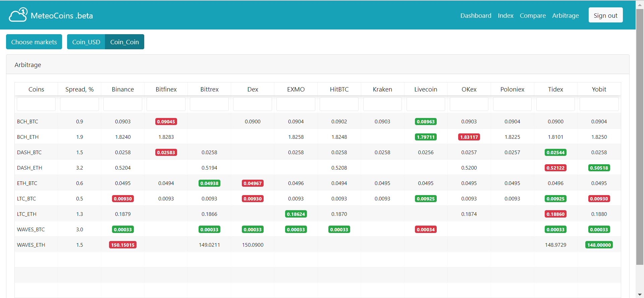The image size is (644, 298).
Task: Focus the Binance column filter field
Action: (x=123, y=104)
